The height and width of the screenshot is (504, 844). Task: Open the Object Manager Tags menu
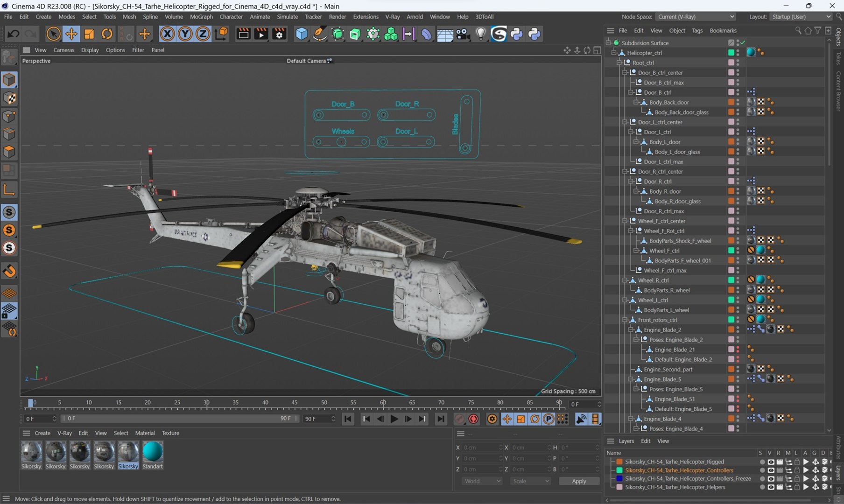(x=697, y=31)
